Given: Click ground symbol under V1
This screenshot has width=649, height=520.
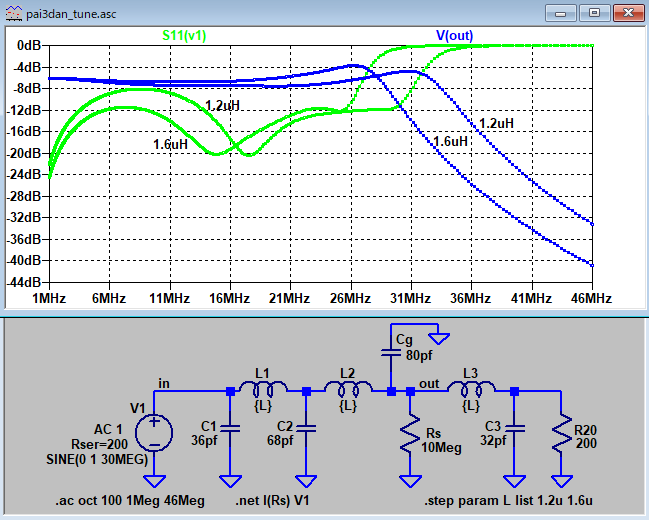Looking at the screenshot, I should coord(154,481).
